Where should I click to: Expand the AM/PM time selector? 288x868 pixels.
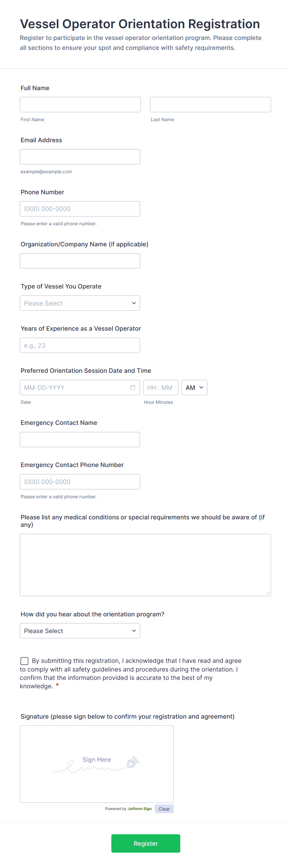click(x=194, y=387)
